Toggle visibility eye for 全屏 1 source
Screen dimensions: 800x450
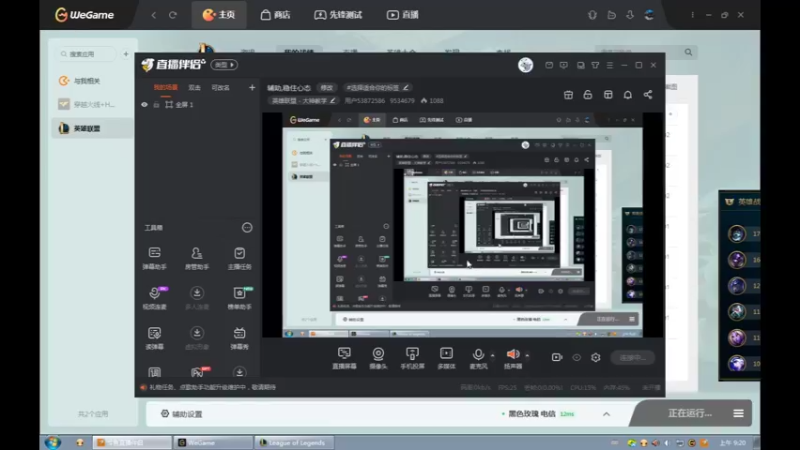click(144, 105)
